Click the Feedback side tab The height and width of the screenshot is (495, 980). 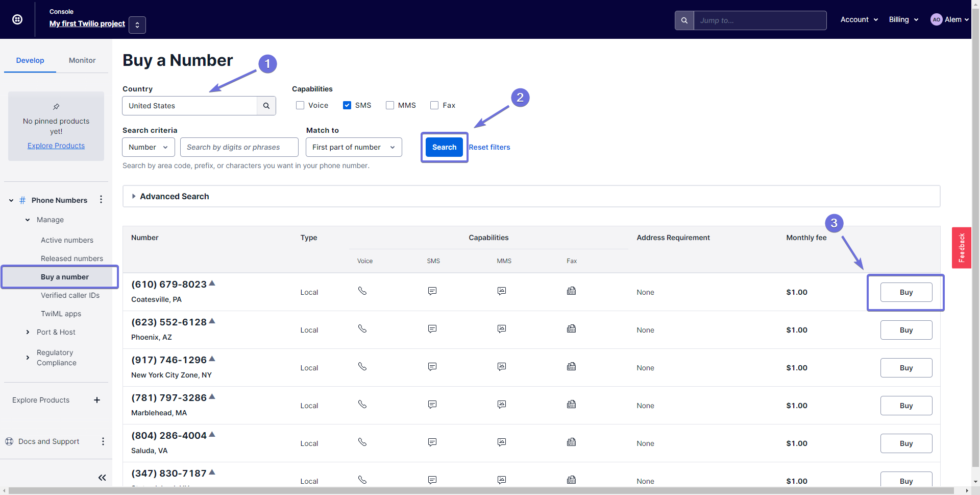tap(961, 248)
